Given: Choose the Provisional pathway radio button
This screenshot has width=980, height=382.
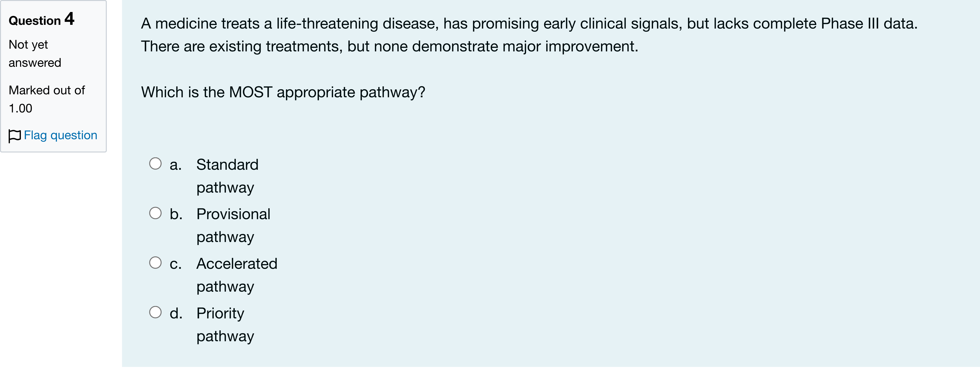Looking at the screenshot, I should [155, 213].
